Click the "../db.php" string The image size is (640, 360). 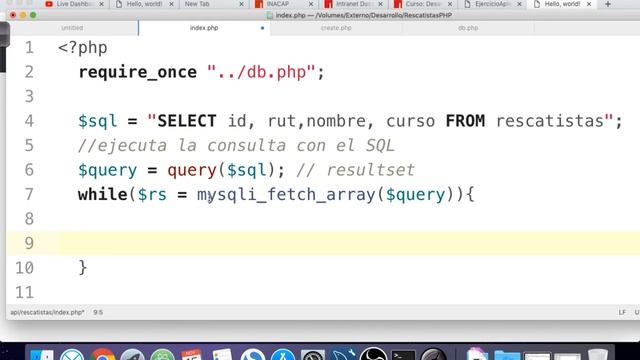pos(261,73)
